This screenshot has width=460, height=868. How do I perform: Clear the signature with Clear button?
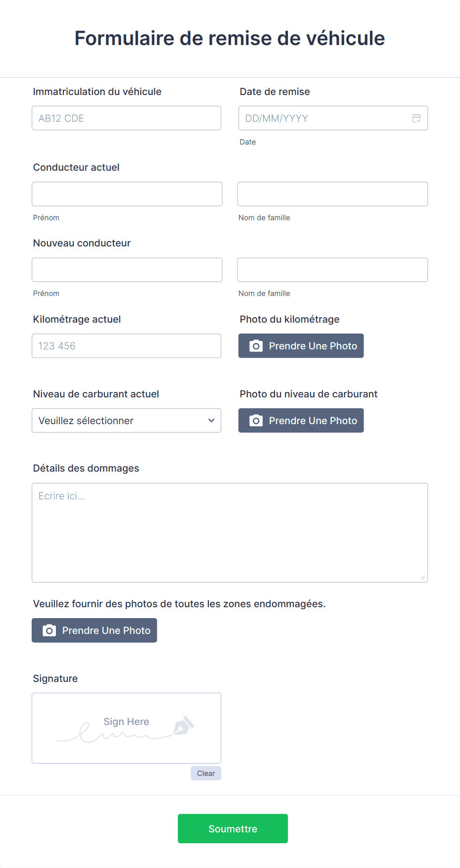206,773
